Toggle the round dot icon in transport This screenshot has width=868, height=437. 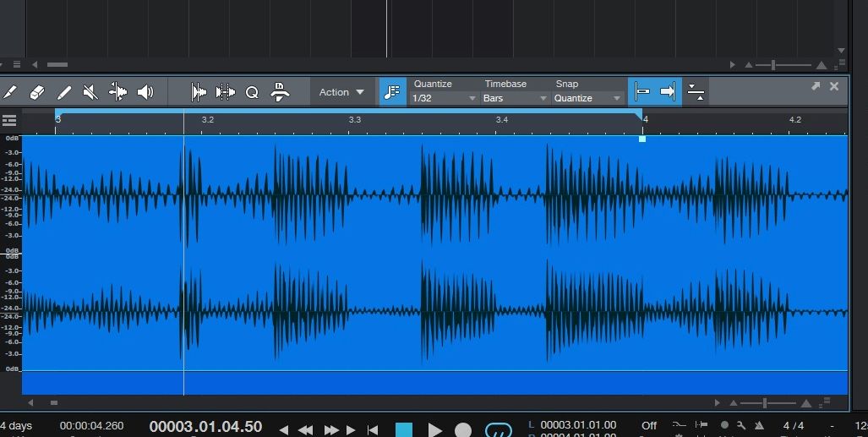click(724, 425)
